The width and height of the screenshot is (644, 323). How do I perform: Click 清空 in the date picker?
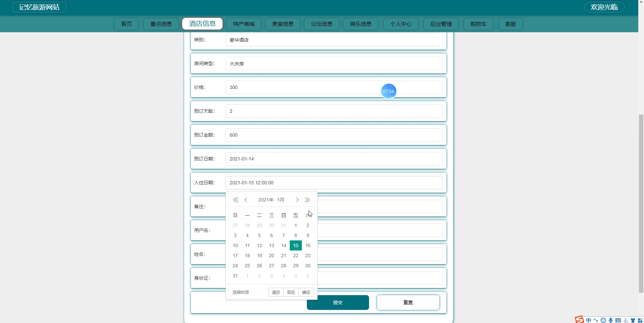[x=276, y=292]
